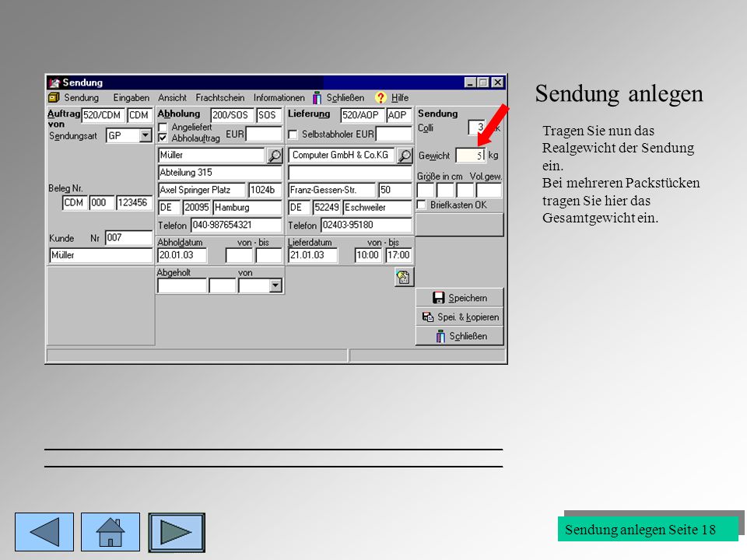The height and width of the screenshot is (560, 747).
Task: Click the door icon next to Schließen menu
Action: 317,98
